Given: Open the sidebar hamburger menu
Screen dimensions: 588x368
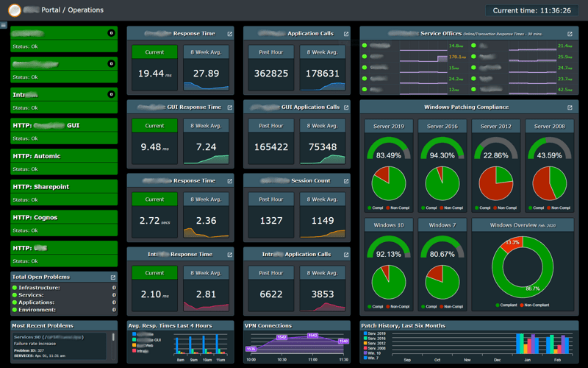Looking at the screenshot, I should pyautogui.click(x=4, y=25).
